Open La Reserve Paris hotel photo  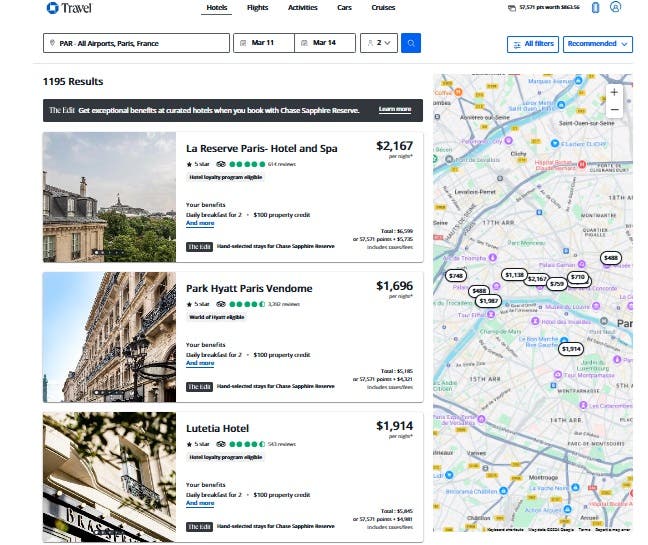pyautogui.click(x=110, y=197)
